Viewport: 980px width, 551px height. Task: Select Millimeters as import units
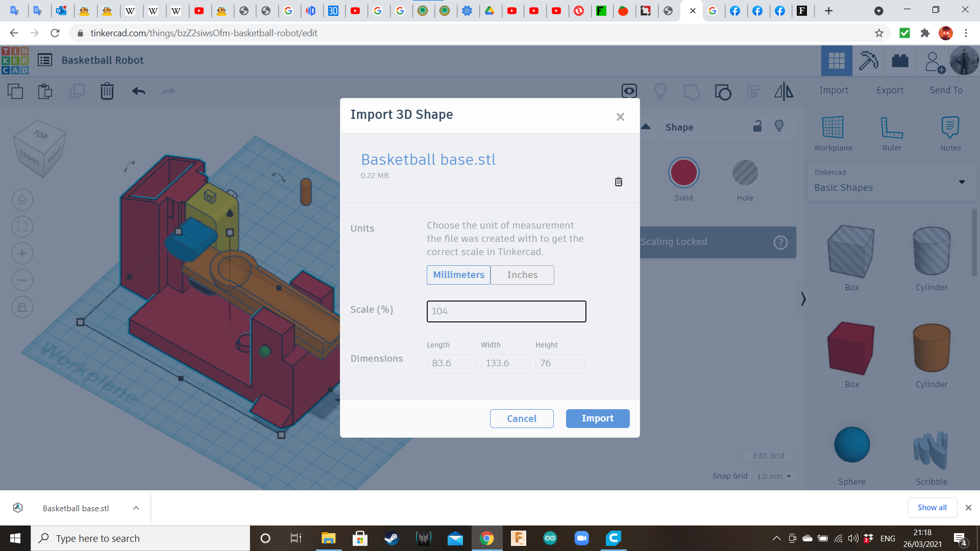(458, 275)
